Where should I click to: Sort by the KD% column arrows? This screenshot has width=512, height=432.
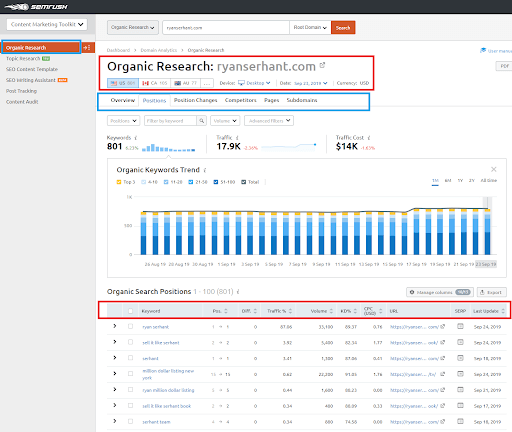pyautogui.click(x=355, y=311)
